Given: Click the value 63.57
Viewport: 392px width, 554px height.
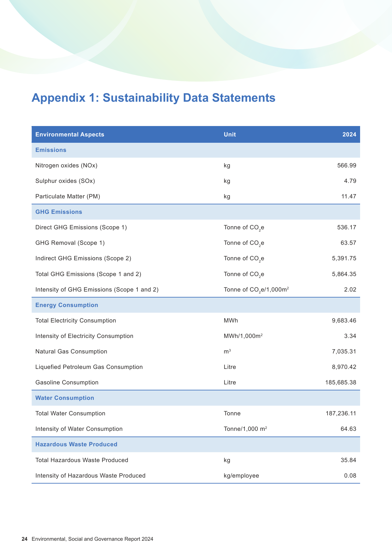Looking at the screenshot, I should [x=349, y=243].
